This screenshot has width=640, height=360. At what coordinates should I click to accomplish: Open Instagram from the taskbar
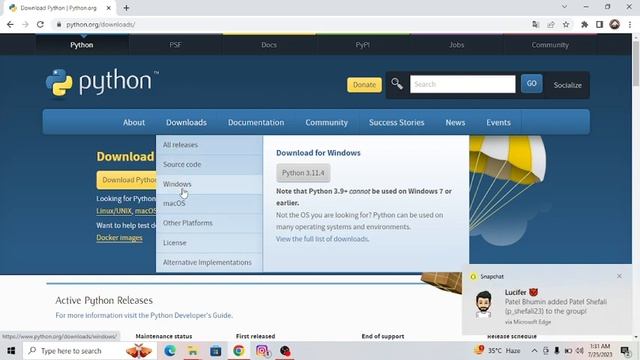pyautogui.click(x=262, y=351)
